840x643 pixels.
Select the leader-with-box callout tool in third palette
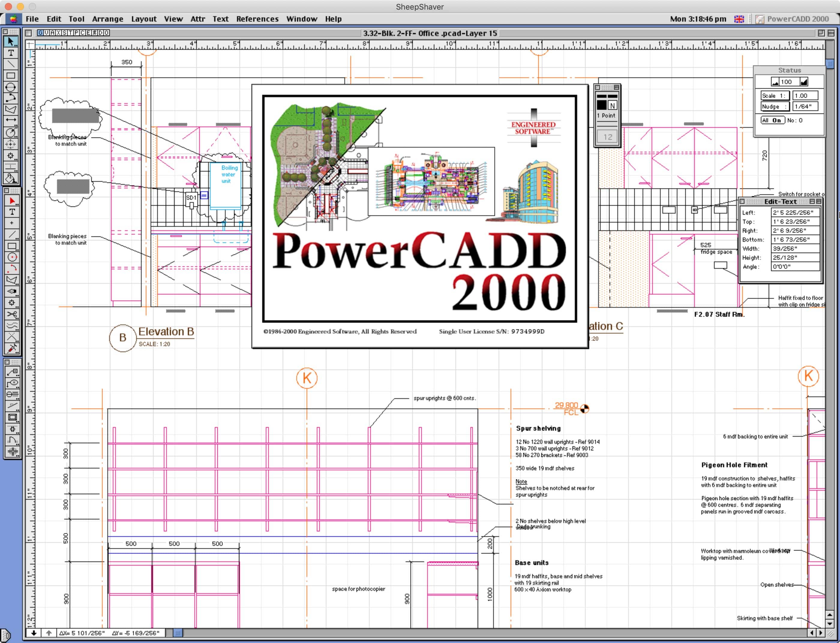(13, 372)
